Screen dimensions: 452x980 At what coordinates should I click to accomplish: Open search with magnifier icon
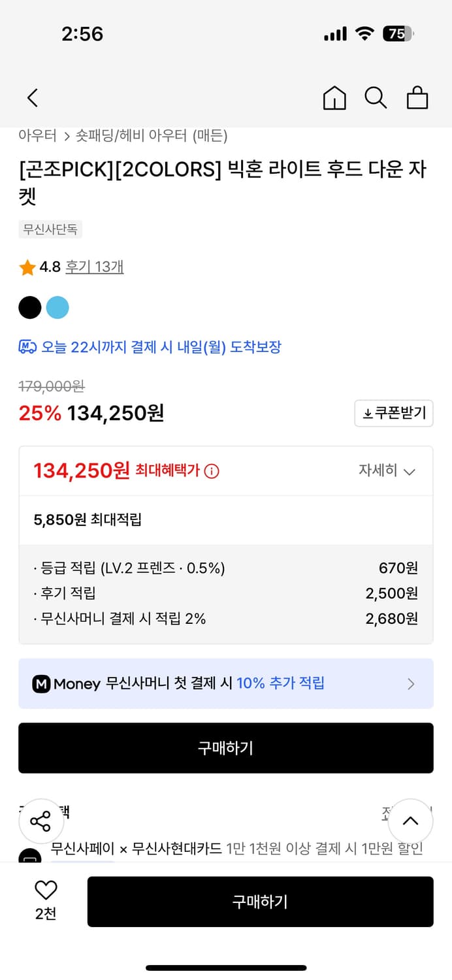click(x=376, y=98)
